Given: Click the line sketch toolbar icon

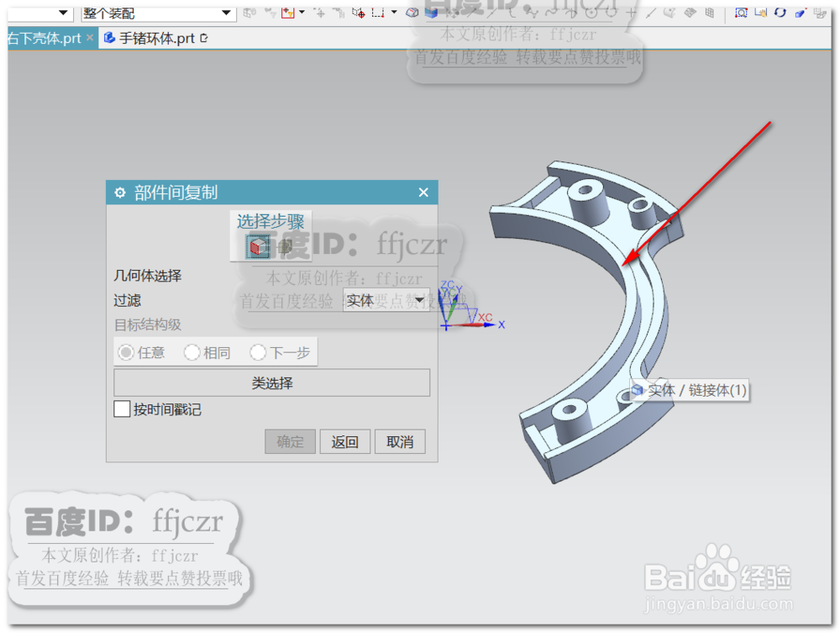Looking at the screenshot, I should tap(649, 13).
